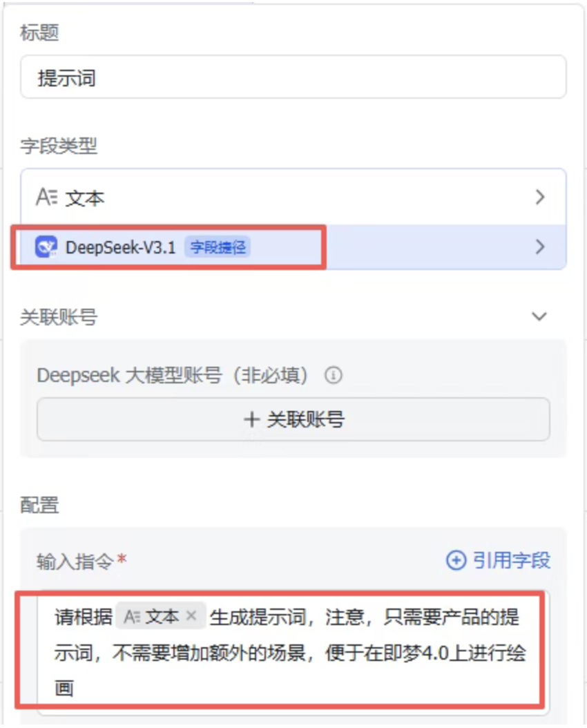Click the 标题 input field containing 提示词
The width and height of the screenshot is (587, 728).
point(293,77)
